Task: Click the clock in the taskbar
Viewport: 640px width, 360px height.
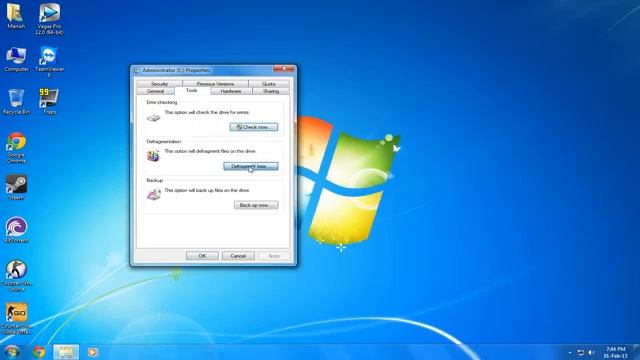Action: coord(616,352)
